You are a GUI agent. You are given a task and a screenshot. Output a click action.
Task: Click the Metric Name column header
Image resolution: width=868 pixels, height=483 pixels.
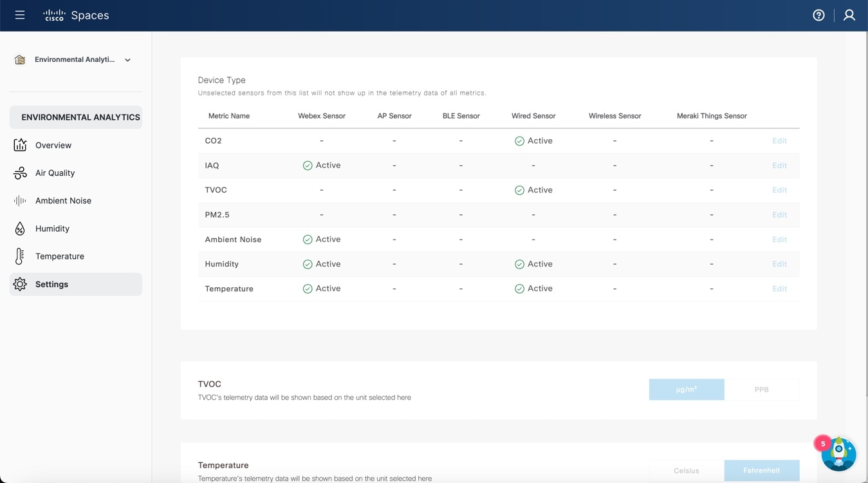[229, 116]
